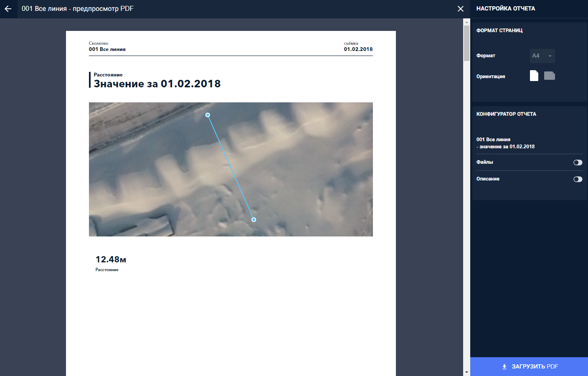Select portrait page orientation

pyautogui.click(x=534, y=76)
